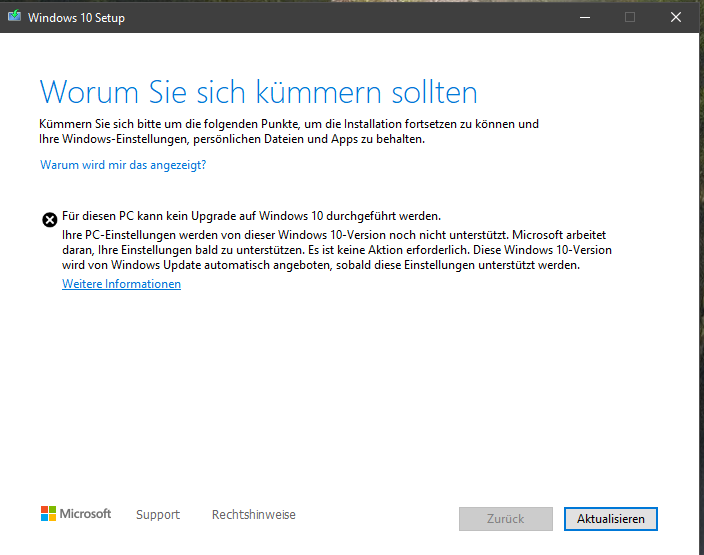The image size is (704, 555).
Task: Open the Support link
Action: coord(158,514)
